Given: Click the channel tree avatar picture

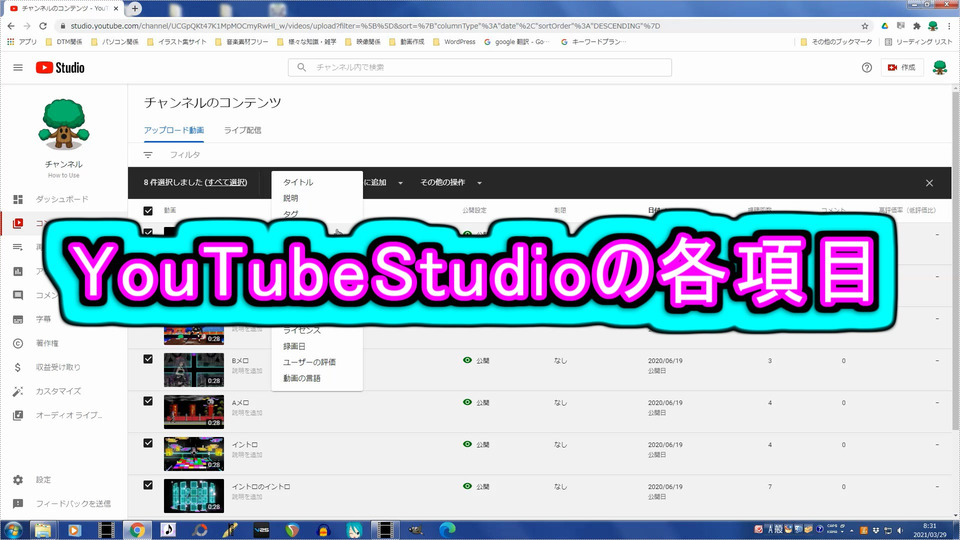Looking at the screenshot, I should pos(64,124).
